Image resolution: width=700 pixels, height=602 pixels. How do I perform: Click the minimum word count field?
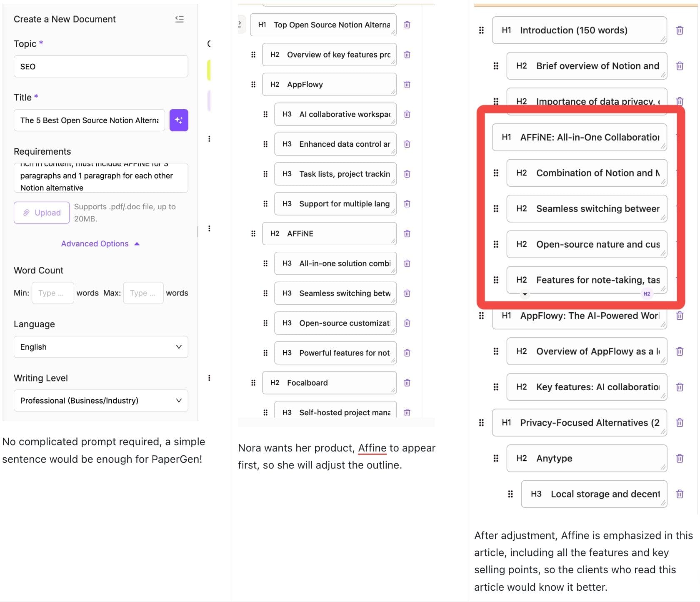tap(53, 293)
